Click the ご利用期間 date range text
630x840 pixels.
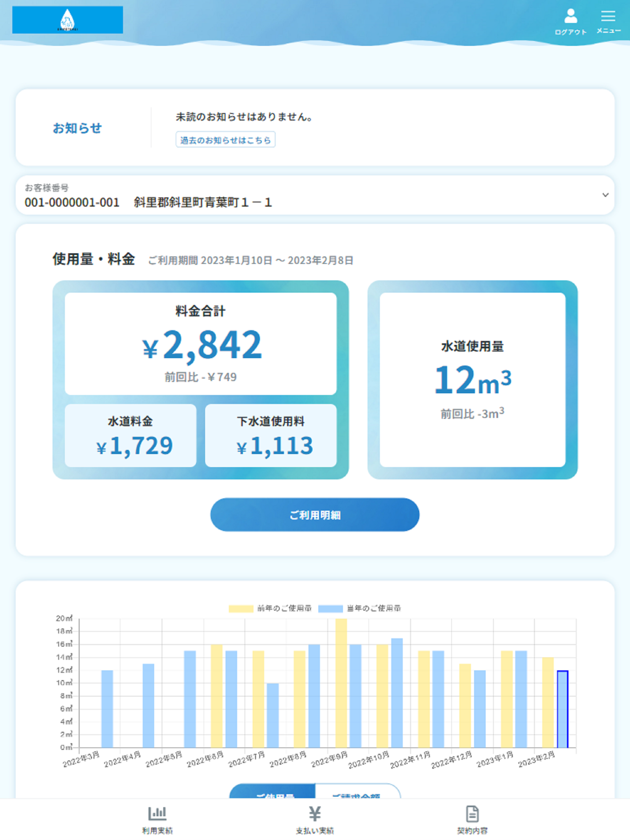(x=250, y=260)
